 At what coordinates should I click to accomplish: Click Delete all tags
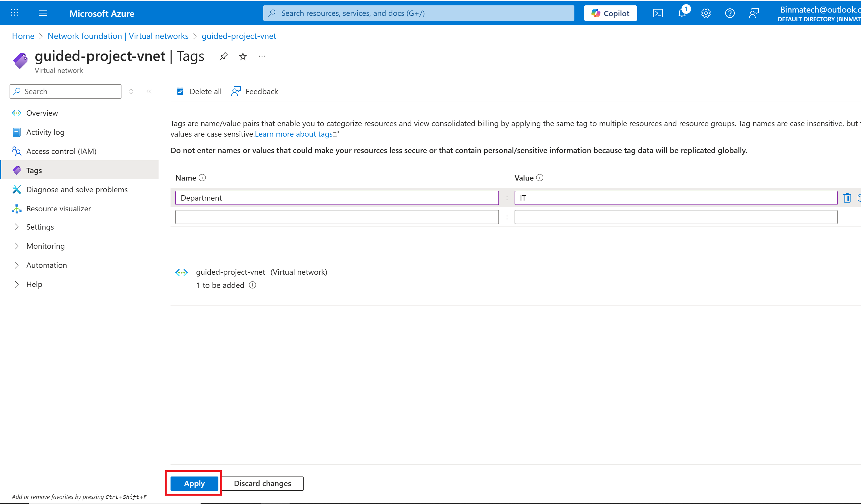pos(199,91)
